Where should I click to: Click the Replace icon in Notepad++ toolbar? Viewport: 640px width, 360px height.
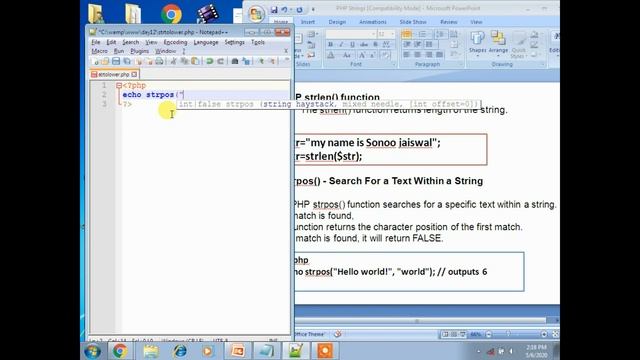246,61
